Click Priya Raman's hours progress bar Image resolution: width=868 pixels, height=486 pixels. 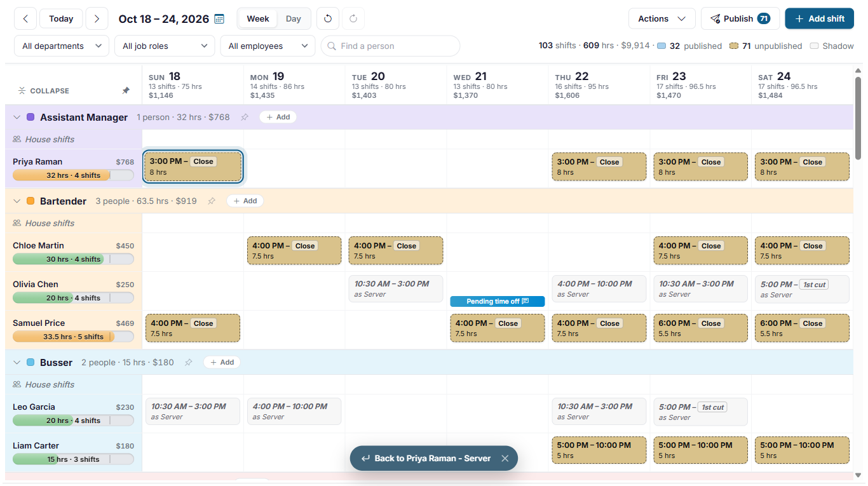pos(73,175)
